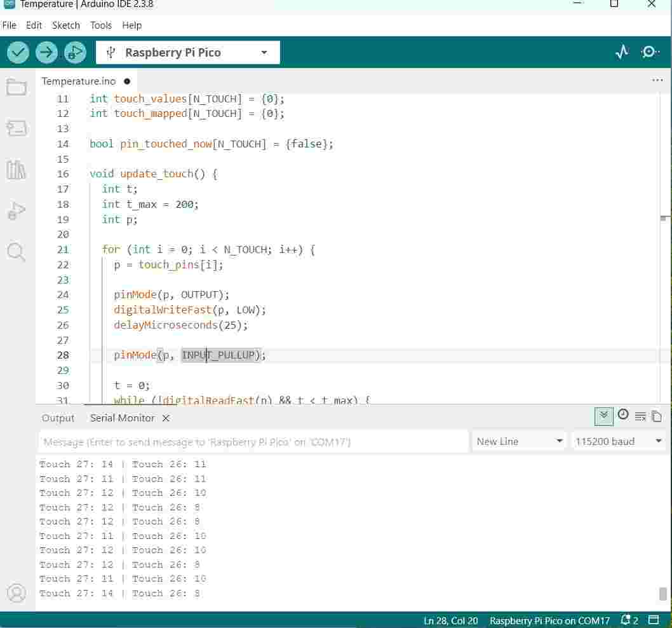This screenshot has width=672, height=628.
Task: Click the for loop on line 21
Action: click(x=209, y=250)
